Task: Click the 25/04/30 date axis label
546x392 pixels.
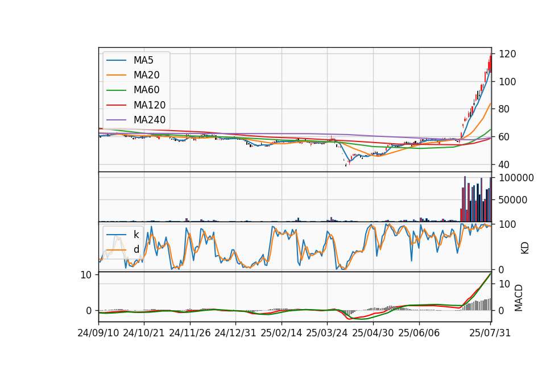Action: (373, 333)
